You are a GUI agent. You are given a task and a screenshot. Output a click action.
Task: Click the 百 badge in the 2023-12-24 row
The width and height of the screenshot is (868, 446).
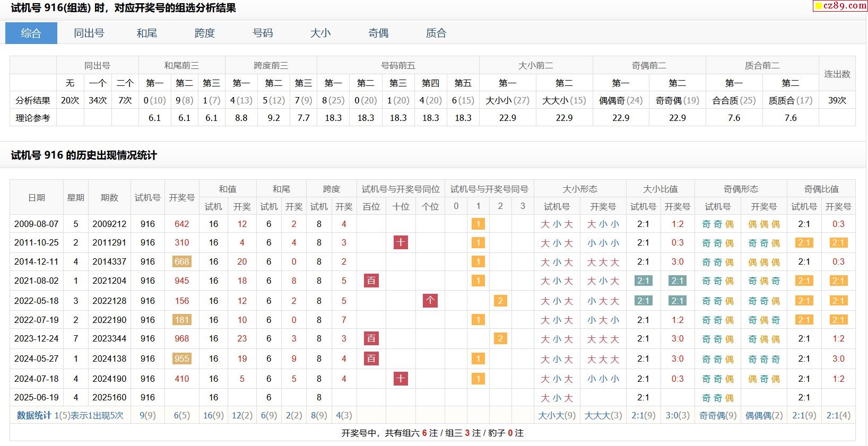[371, 338]
